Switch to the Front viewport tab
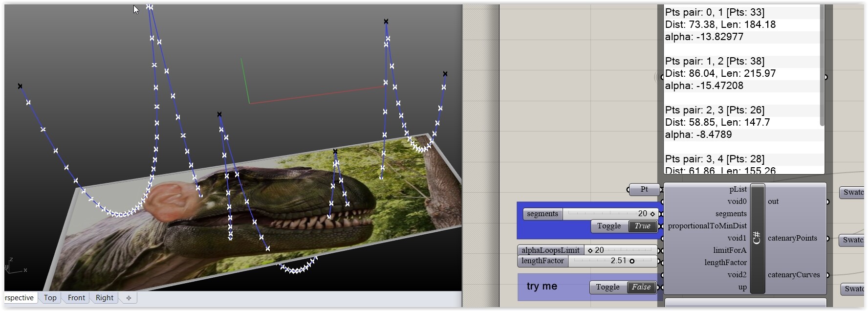This screenshot has width=868, height=311. tap(76, 297)
